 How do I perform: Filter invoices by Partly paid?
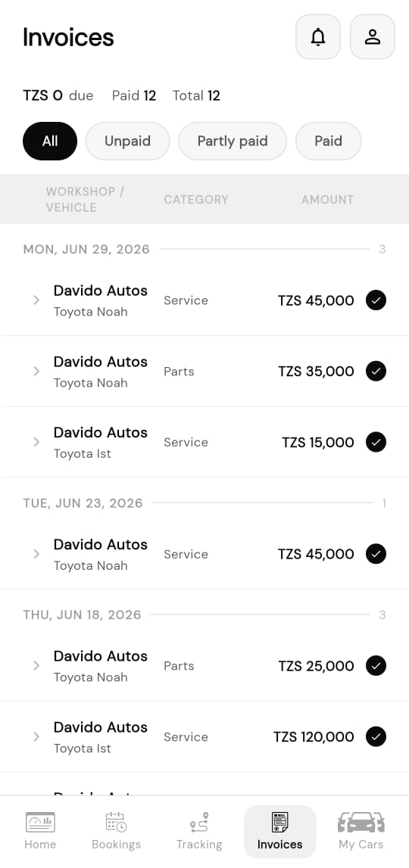[x=233, y=142]
